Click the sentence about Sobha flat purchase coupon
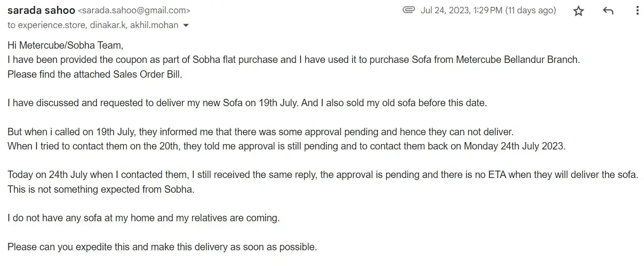This screenshot has width=644, height=266. [294, 60]
